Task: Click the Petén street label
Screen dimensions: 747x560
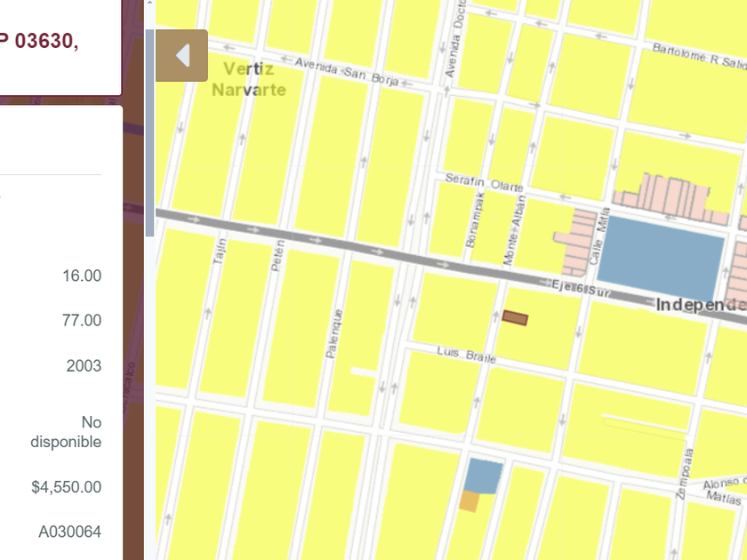Action: point(277,256)
